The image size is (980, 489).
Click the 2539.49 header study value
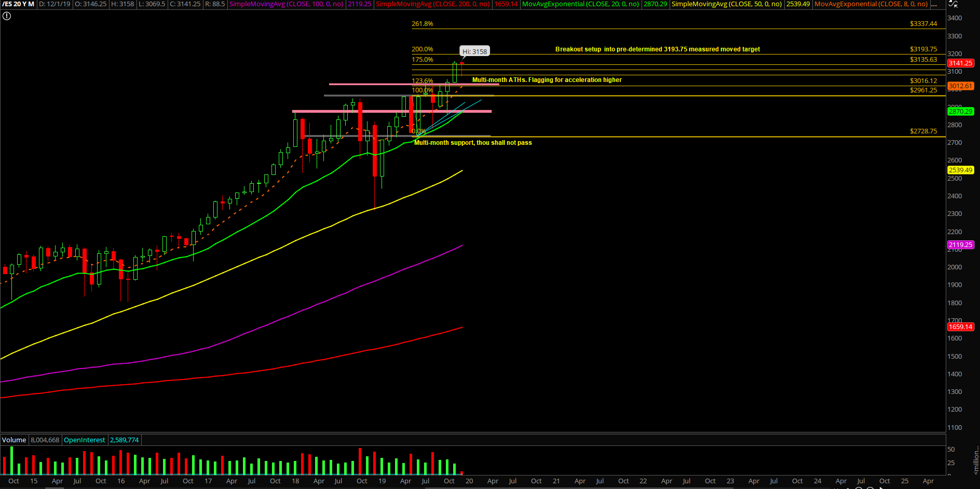[798, 4]
